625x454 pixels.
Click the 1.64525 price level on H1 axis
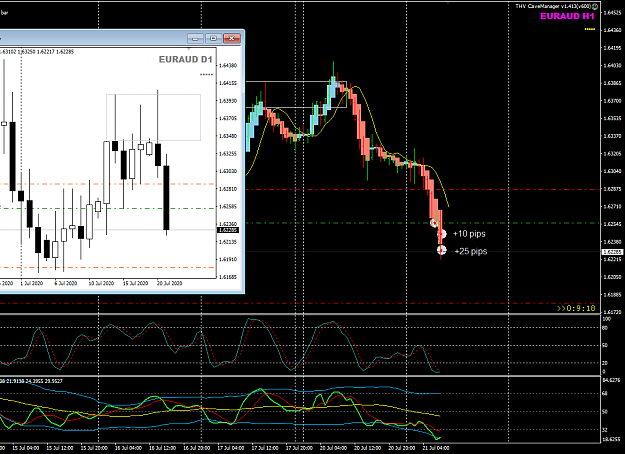613,13
